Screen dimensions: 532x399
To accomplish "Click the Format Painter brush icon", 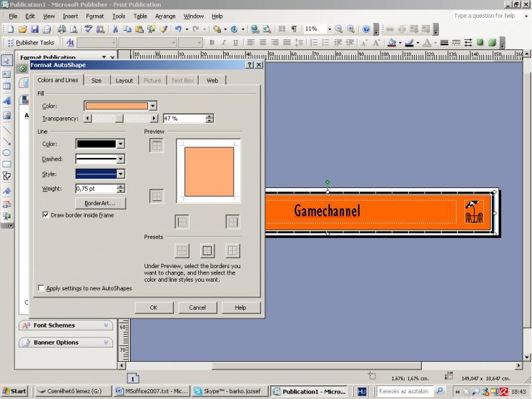I will 164,29.
